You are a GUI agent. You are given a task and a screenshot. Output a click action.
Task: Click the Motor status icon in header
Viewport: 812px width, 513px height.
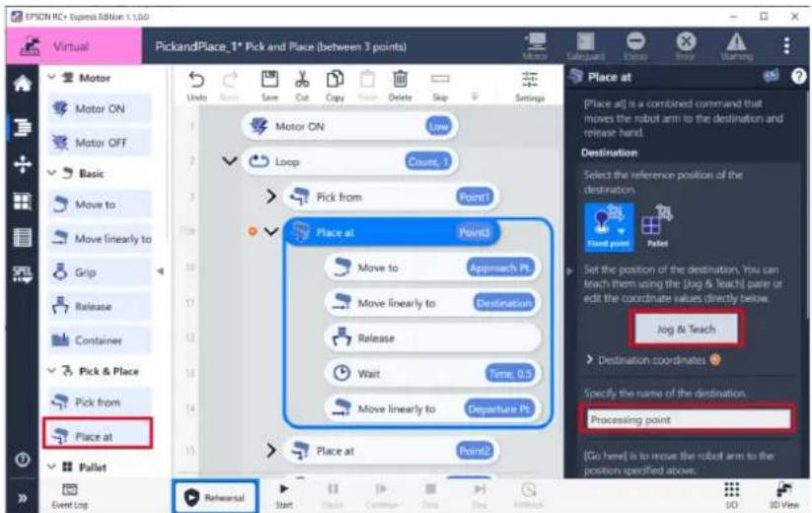(535, 46)
